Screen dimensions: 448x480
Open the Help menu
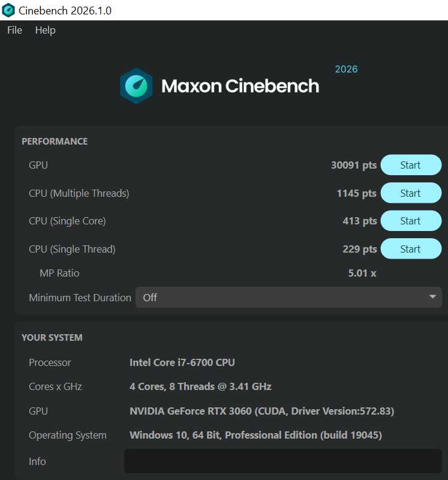pyautogui.click(x=46, y=31)
